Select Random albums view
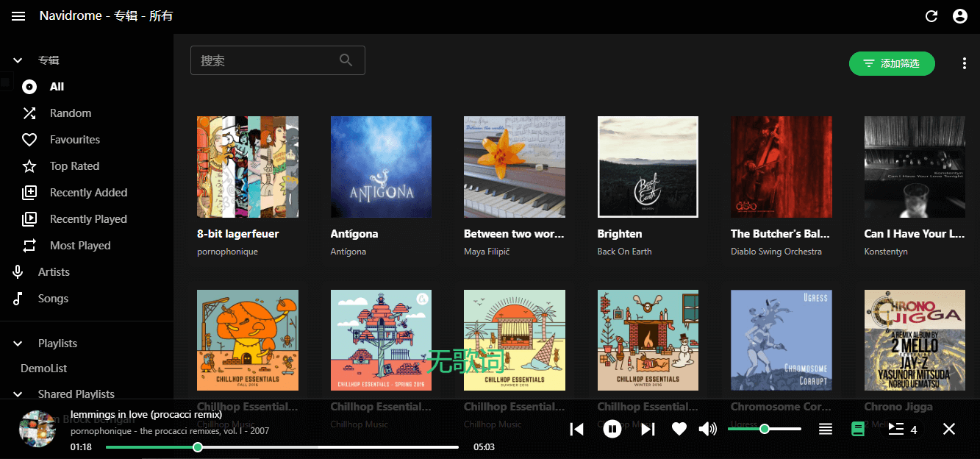The height and width of the screenshot is (459, 980). [71, 113]
